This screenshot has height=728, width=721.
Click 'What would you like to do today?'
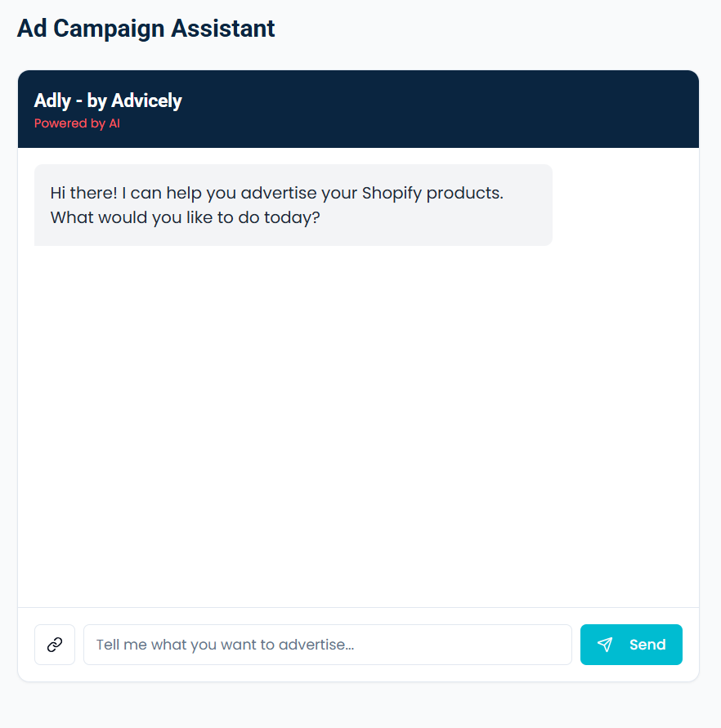[185, 218]
